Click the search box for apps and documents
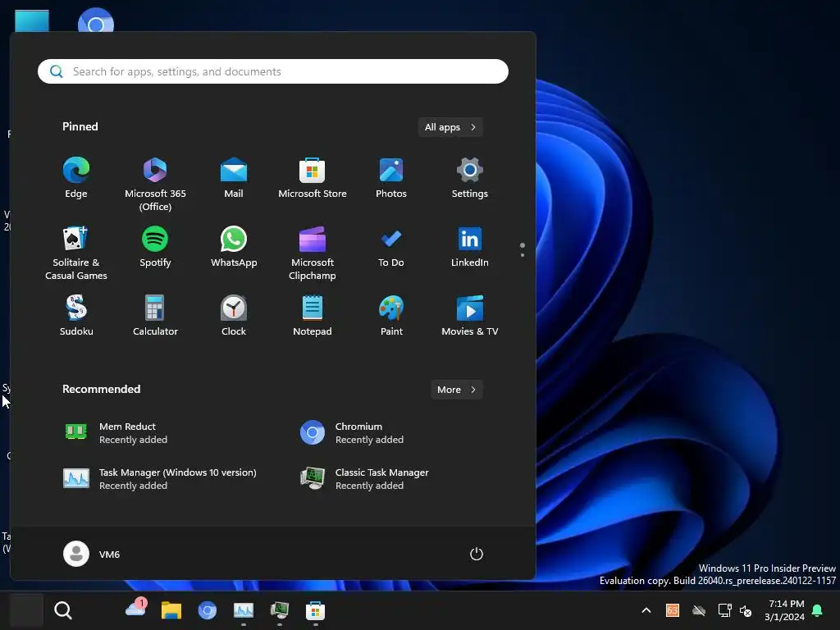Screen dimensions: 840x630 tap(272, 71)
